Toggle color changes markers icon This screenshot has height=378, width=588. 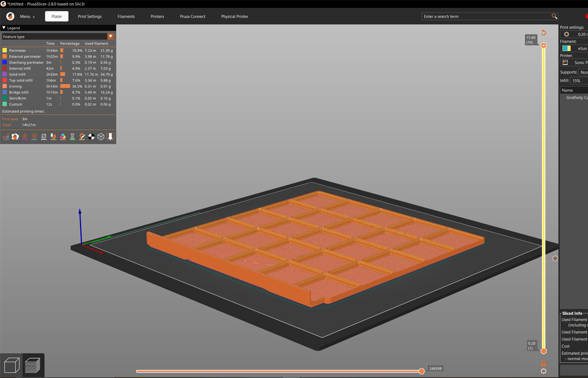(63, 136)
